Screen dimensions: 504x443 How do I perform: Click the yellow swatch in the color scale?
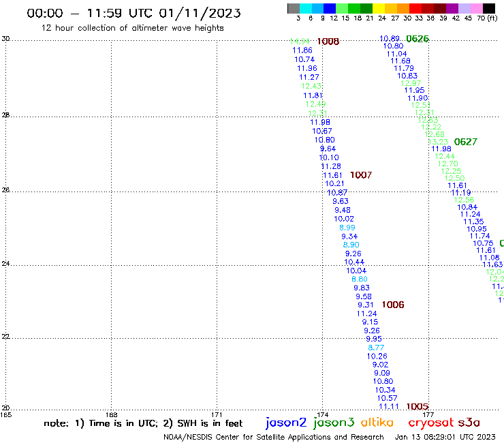point(378,8)
